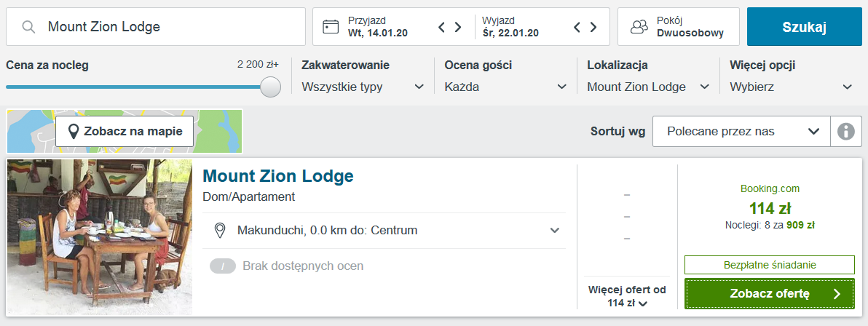This screenshot has width=868, height=326.
Task: Go to previous check-in date arrow
Action: pyautogui.click(x=442, y=27)
